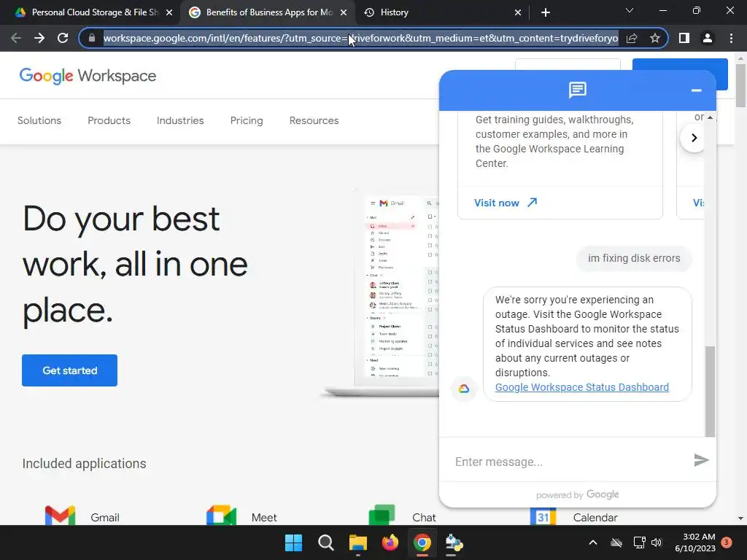747x560 pixels.
Task: Open the Calendar application icon
Action: click(543, 516)
